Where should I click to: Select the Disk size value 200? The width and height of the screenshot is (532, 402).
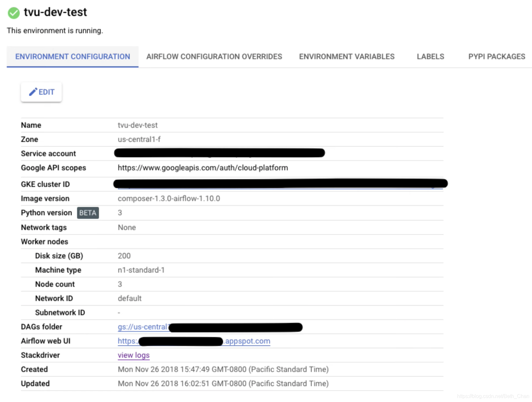[x=124, y=256]
